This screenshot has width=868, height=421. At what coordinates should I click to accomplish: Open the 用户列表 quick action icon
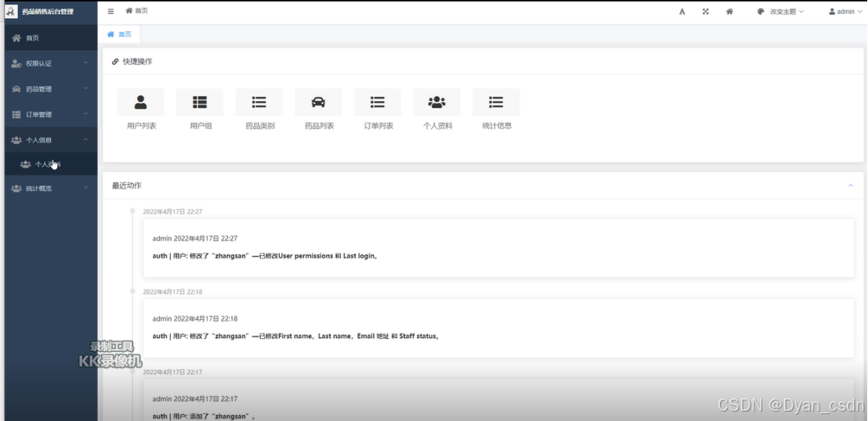[x=140, y=103]
